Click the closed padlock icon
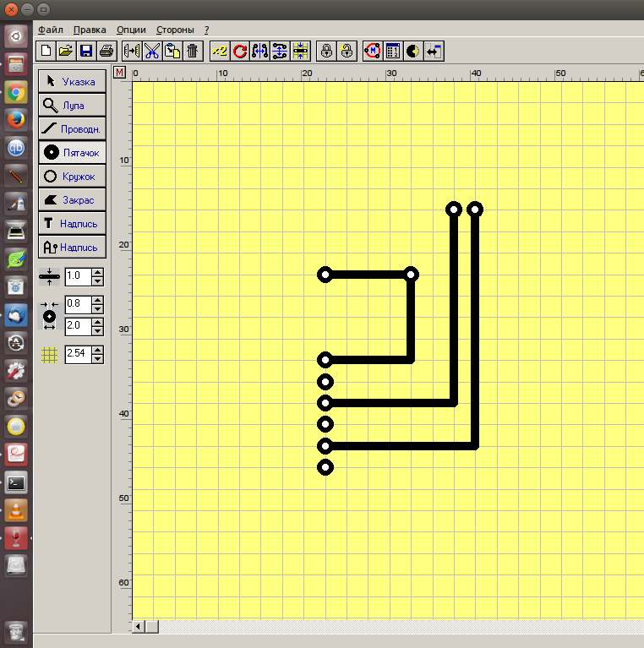Viewport: 644px width, 648px height. point(326,52)
